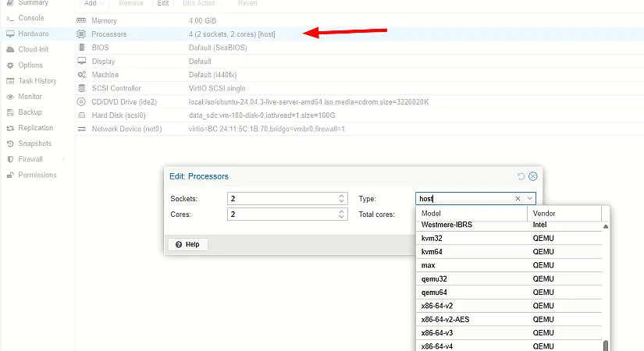Open the Summary section in sidebar

coord(33,3)
